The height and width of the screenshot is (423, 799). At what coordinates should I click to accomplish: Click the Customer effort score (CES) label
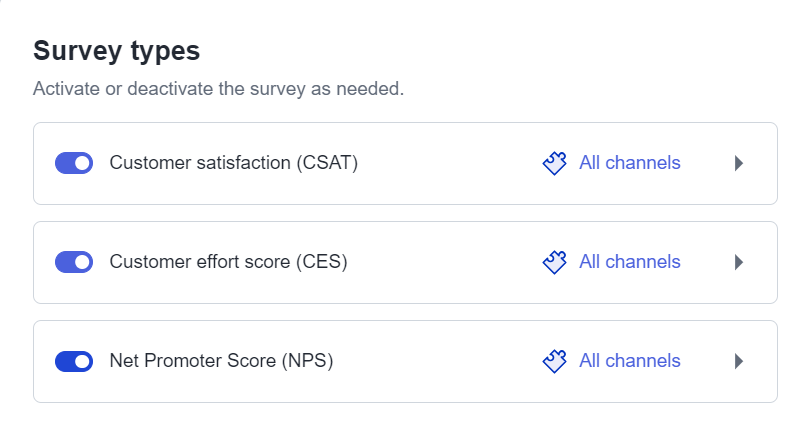point(228,262)
